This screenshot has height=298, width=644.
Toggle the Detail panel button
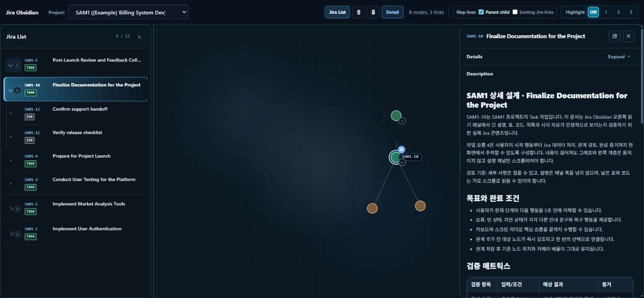pyautogui.click(x=392, y=12)
